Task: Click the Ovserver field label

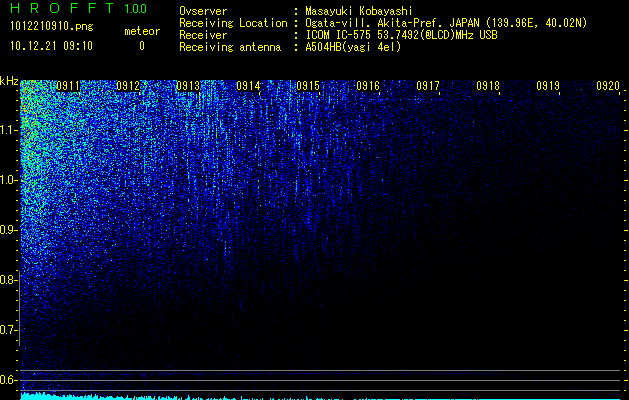Action: (203, 11)
